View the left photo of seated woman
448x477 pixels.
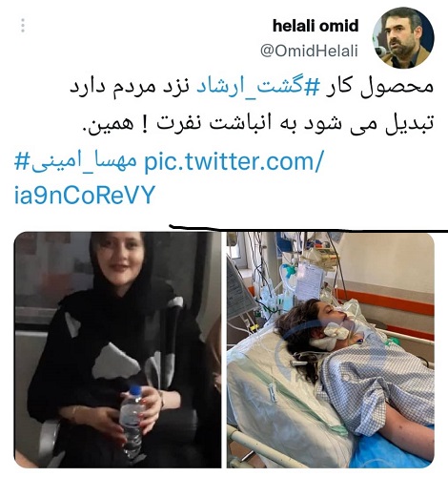point(117,350)
